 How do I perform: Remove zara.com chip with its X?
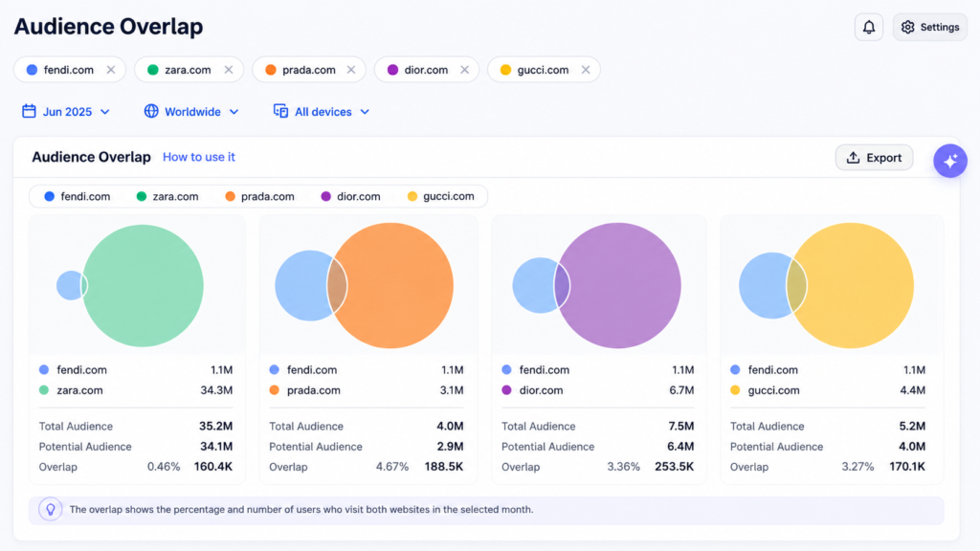tap(229, 70)
